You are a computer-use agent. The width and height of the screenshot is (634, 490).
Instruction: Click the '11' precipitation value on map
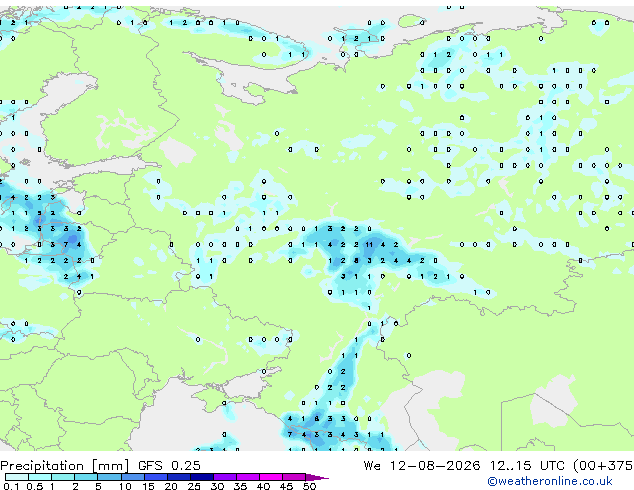(369, 245)
